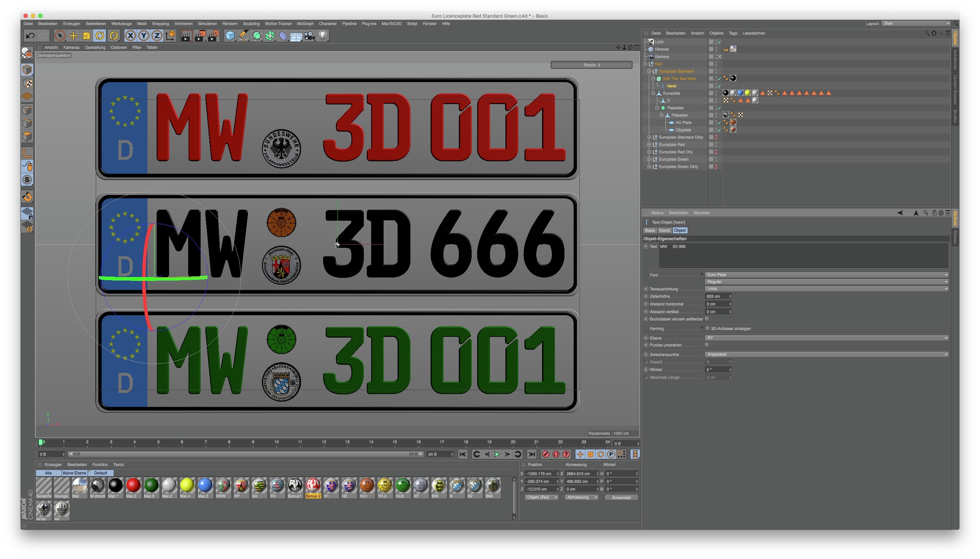980x559 pixels.
Task: Select the Scale tool icon
Action: [x=87, y=36]
